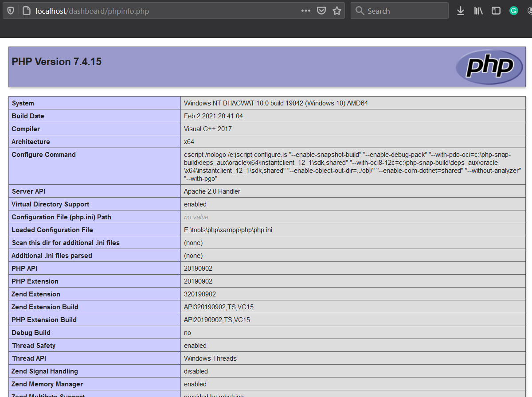This screenshot has height=397, width=532.
Task: Click the E:\tools\php\xampp\php\php.ini path
Action: (x=227, y=230)
